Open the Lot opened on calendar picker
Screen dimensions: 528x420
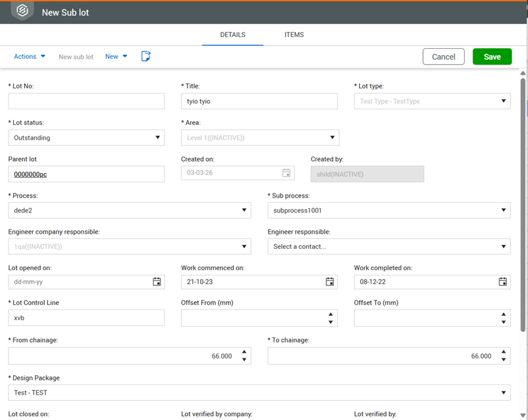(157, 281)
